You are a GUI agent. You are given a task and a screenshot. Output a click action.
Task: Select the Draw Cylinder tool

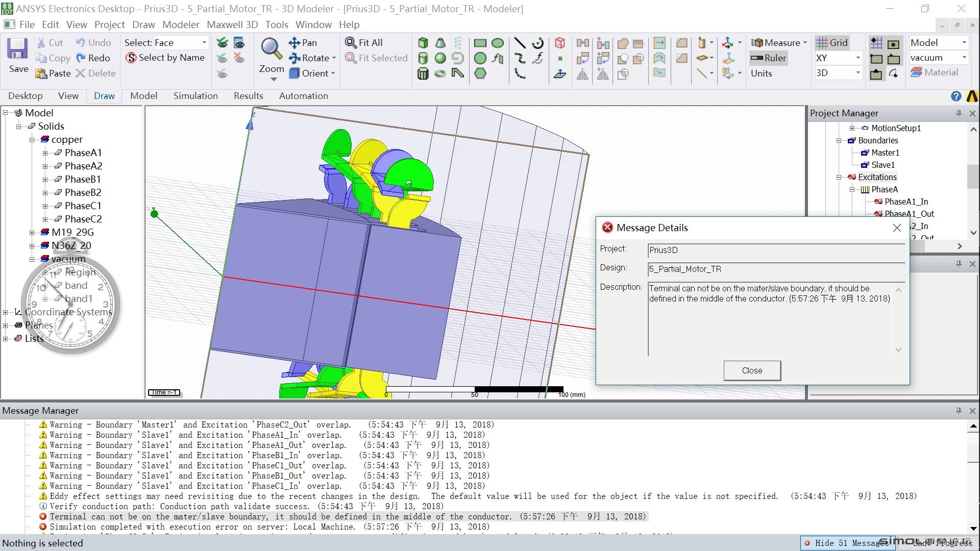pos(423,58)
